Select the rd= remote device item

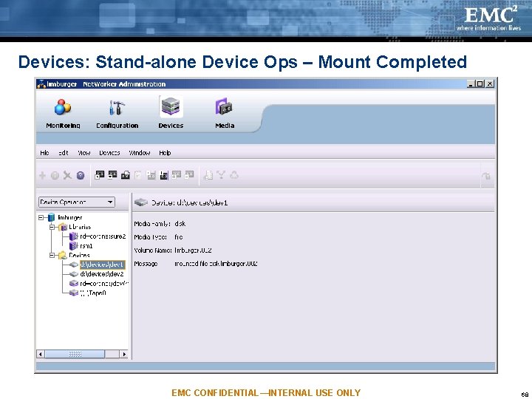pos(104,284)
